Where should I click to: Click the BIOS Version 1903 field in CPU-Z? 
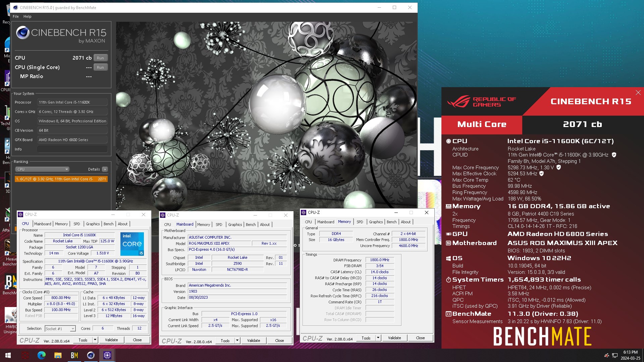237,292
